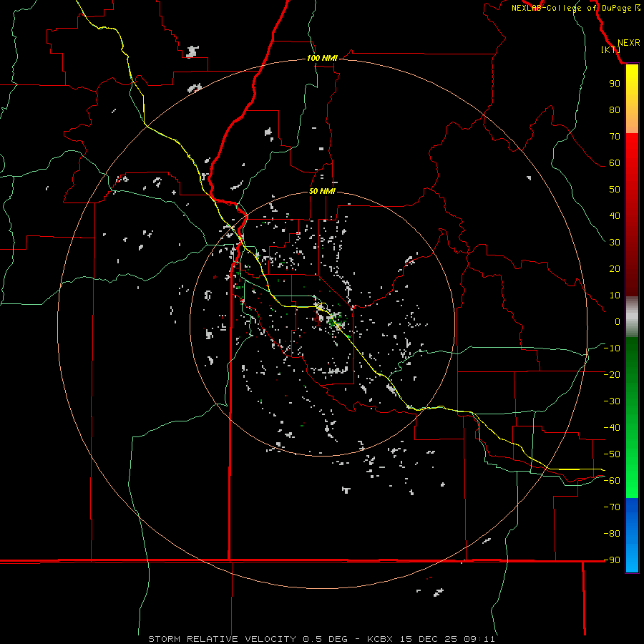Select the 100 NMI range ring label
The width and height of the screenshot is (644, 644).
pos(322,58)
